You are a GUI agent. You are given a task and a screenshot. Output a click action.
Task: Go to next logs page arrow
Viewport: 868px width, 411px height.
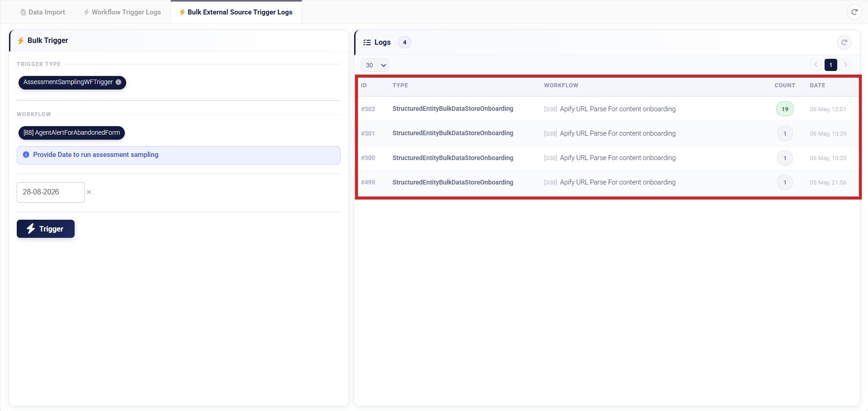pyautogui.click(x=845, y=65)
